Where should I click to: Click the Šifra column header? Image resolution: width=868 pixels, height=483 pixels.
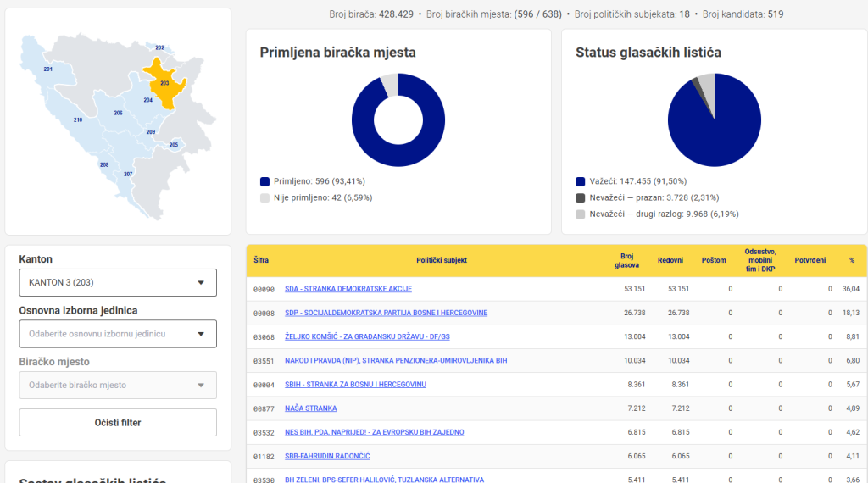pyautogui.click(x=261, y=260)
